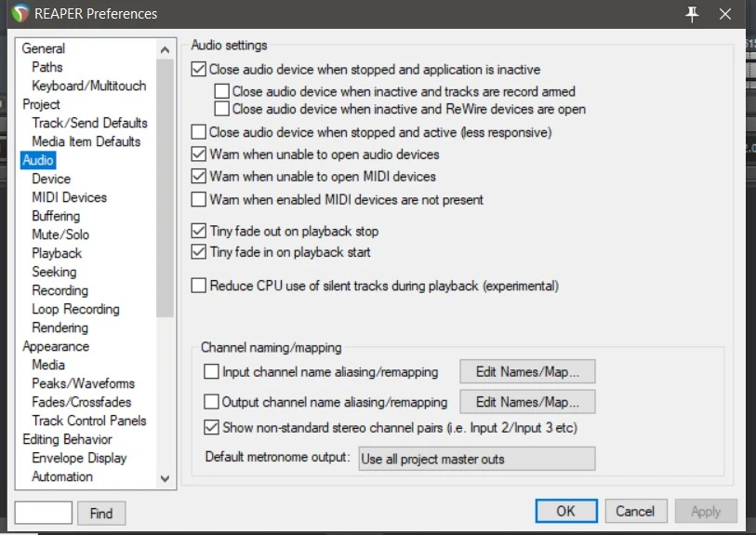
Task: Toggle 'Warn when unable to open MIDI devices'
Action: [199, 176]
